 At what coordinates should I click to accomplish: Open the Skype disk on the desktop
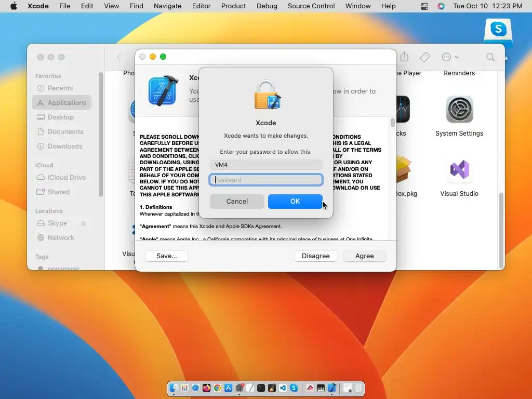click(x=498, y=32)
